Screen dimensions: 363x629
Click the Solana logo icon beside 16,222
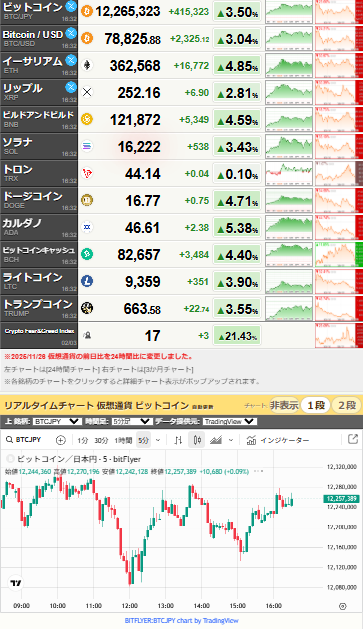87,146
